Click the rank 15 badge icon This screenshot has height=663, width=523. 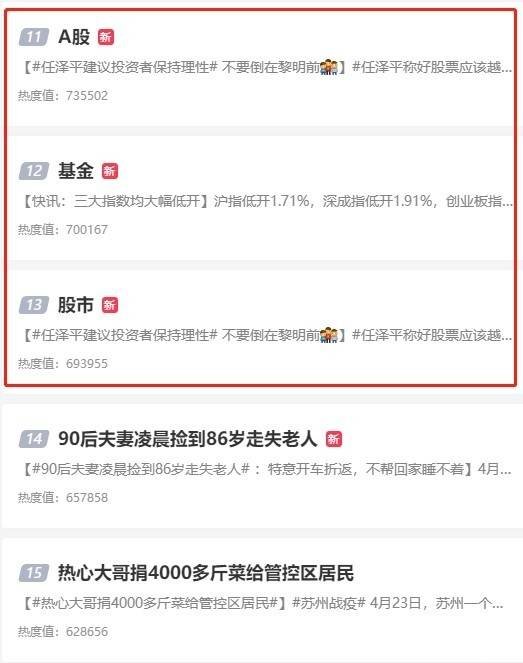point(34,573)
